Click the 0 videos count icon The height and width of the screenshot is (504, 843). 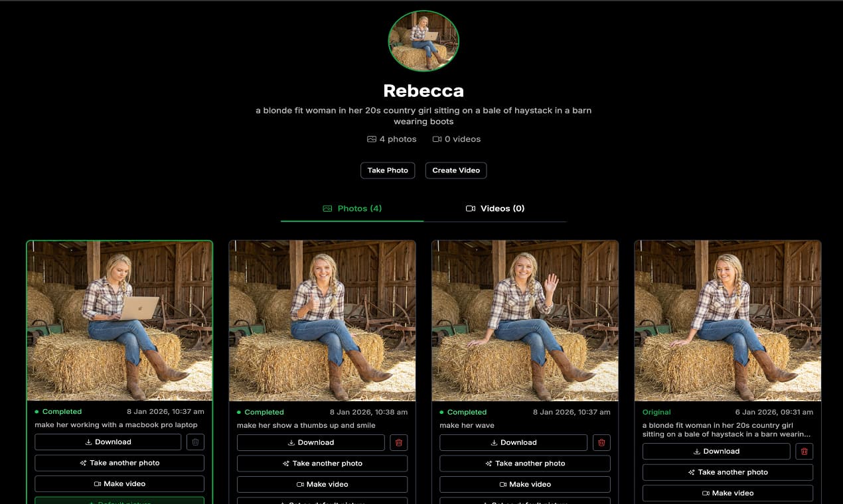[x=437, y=139]
